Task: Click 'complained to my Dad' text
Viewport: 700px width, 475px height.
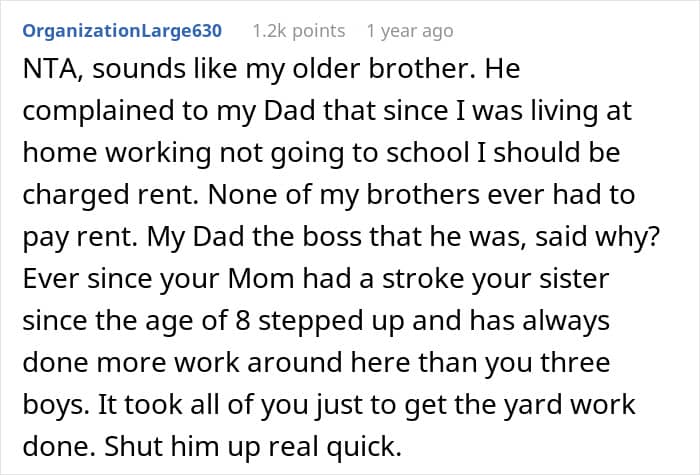Action: click(169, 111)
